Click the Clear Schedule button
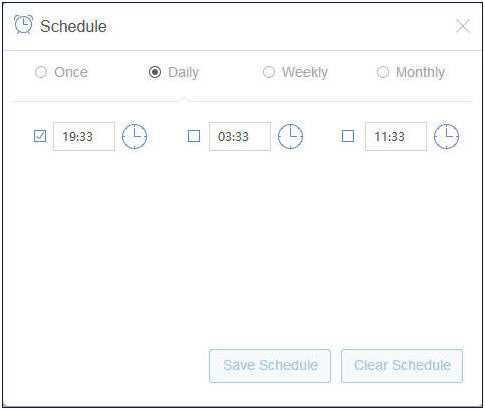This screenshot has height=410, width=485. coord(402,366)
